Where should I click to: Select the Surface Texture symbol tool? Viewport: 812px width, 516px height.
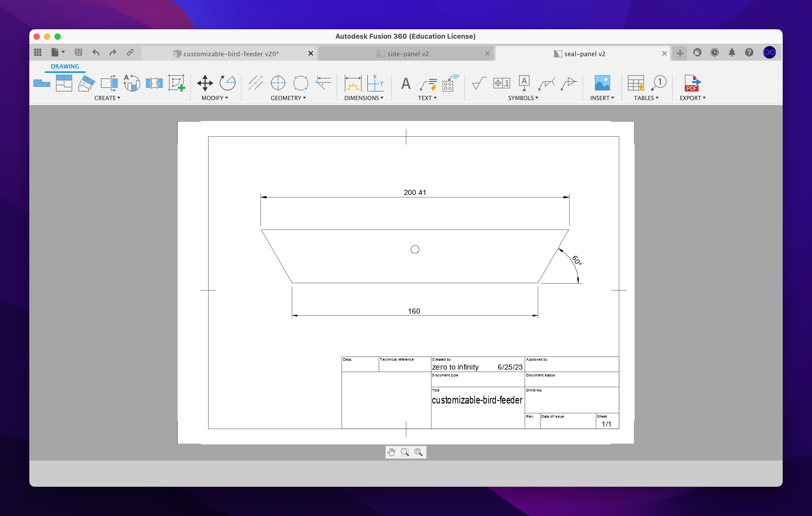478,83
